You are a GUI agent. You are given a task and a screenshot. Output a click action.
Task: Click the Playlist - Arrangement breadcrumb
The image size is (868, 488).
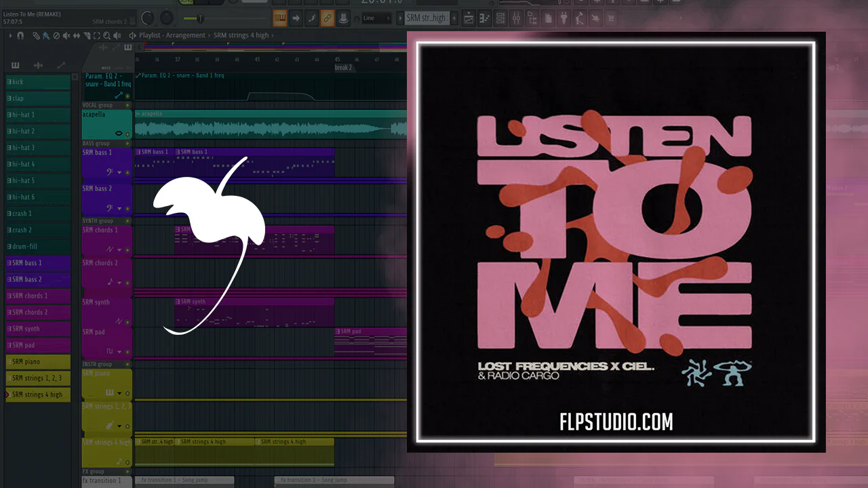pos(172,35)
